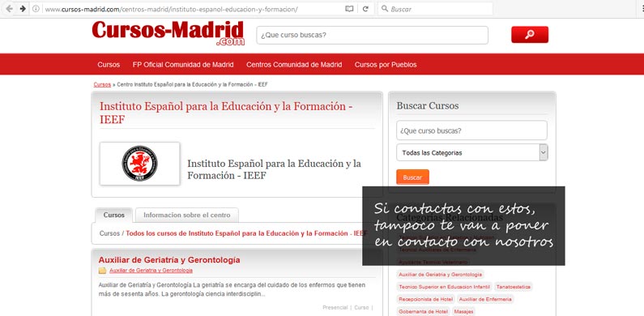The width and height of the screenshot is (644, 316).
Task: Open Centros Comunidad de Madrid menu
Action: tap(294, 65)
